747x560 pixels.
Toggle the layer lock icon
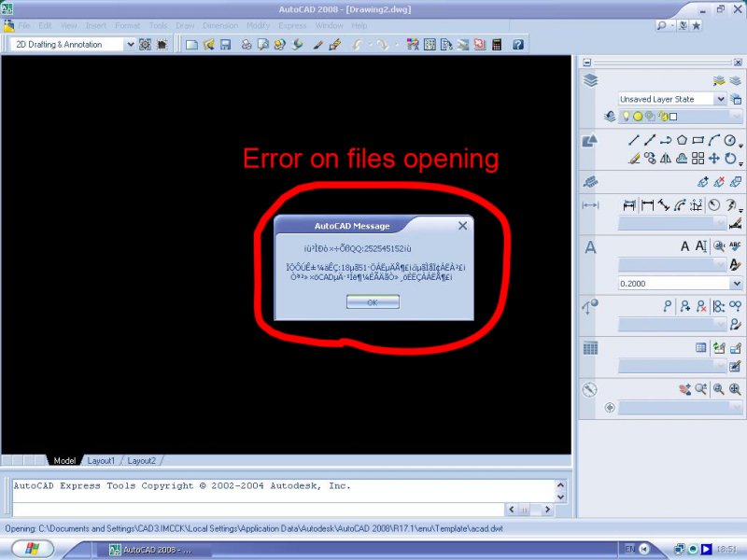pos(662,116)
